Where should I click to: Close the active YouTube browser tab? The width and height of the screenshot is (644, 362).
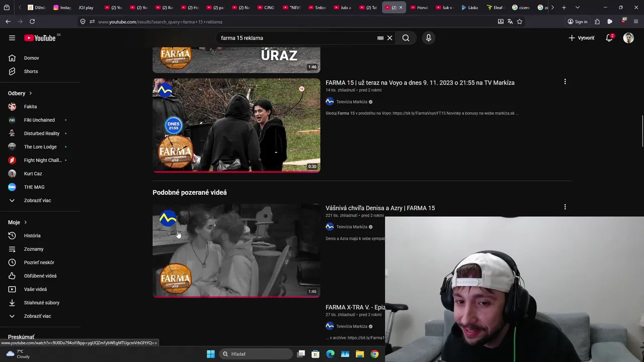pyautogui.click(x=400, y=8)
